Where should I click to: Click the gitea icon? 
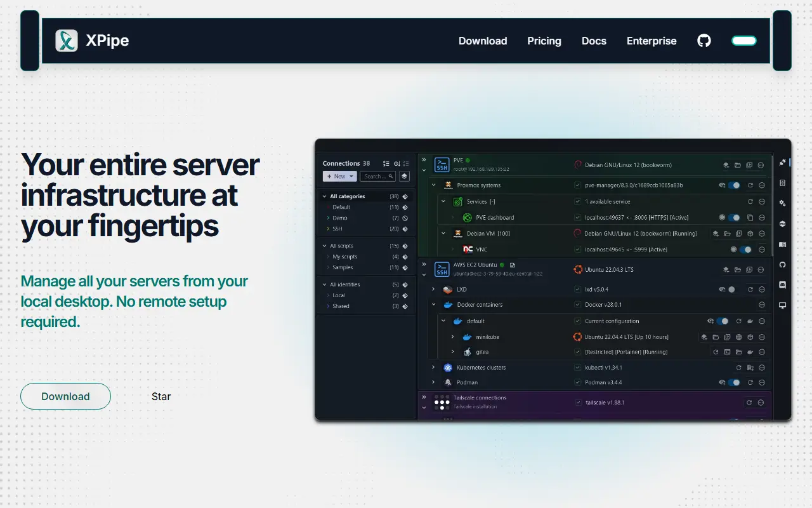point(468,352)
